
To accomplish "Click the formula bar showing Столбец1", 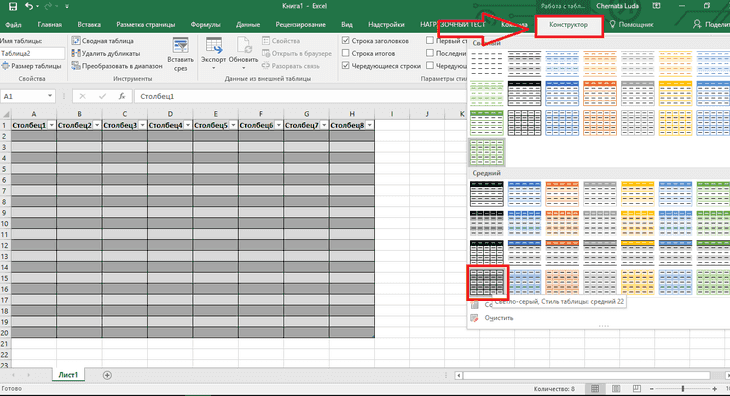I will point(300,96).
